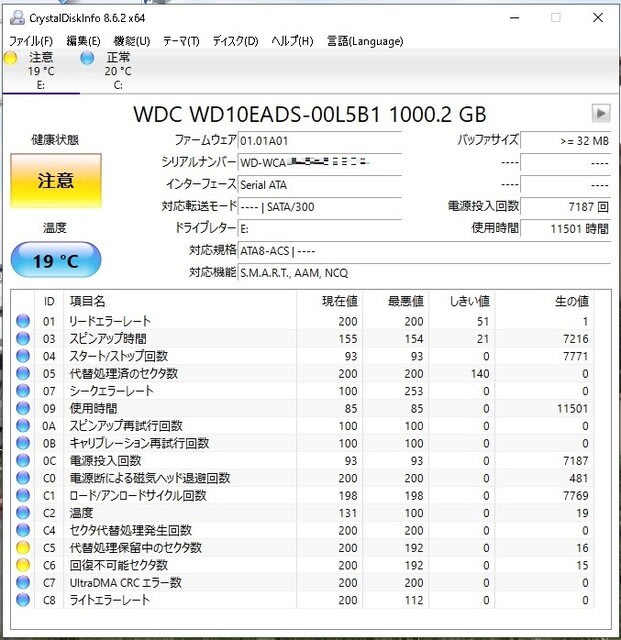This screenshot has height=640, width=621.
Task: Click blue status icon for C2 温度
Action: coord(23,513)
